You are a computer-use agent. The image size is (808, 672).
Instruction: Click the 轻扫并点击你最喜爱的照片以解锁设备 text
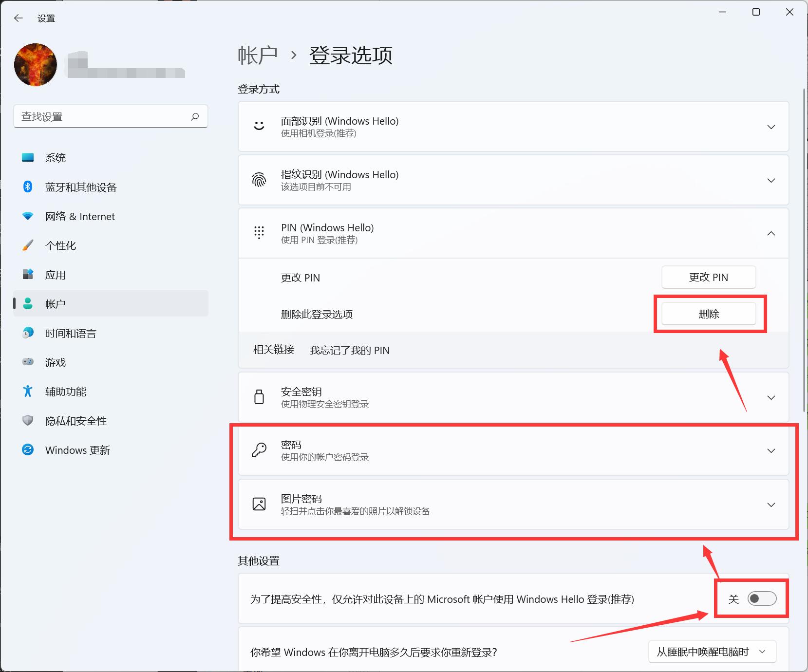356,511
